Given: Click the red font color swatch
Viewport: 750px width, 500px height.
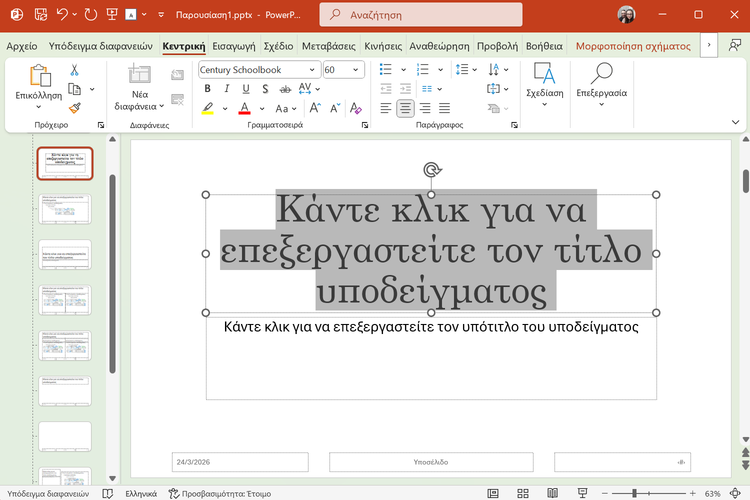Looking at the screenshot, I should click(x=244, y=108).
